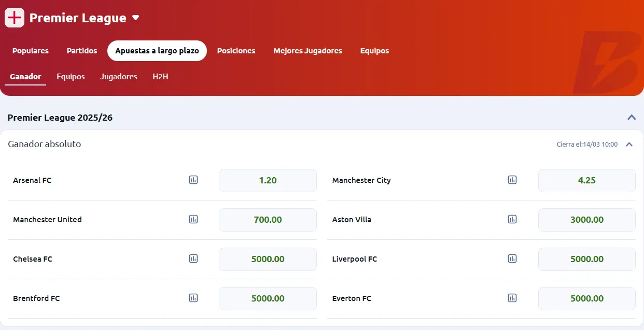This screenshot has height=330, width=644.
Task: Collapse the Ganador absoluto market
Action: coord(629,145)
